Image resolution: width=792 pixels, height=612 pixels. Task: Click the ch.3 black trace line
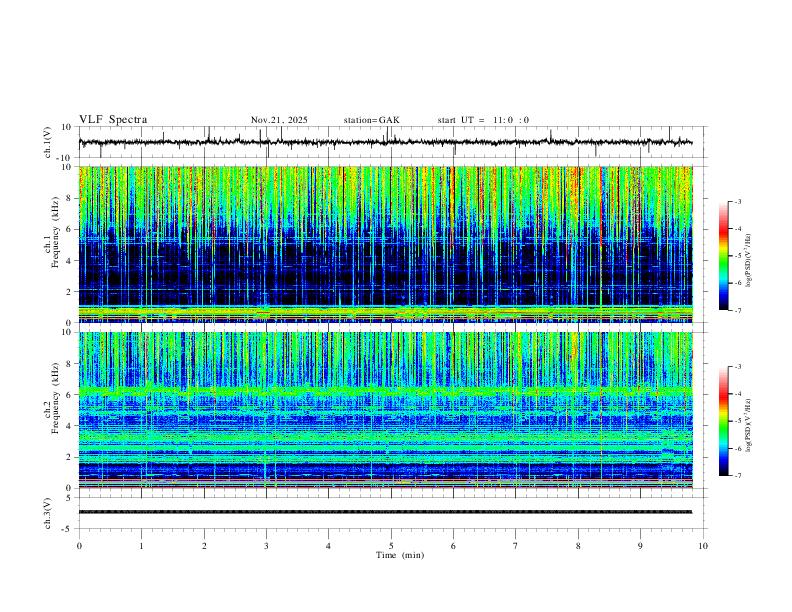click(x=385, y=512)
